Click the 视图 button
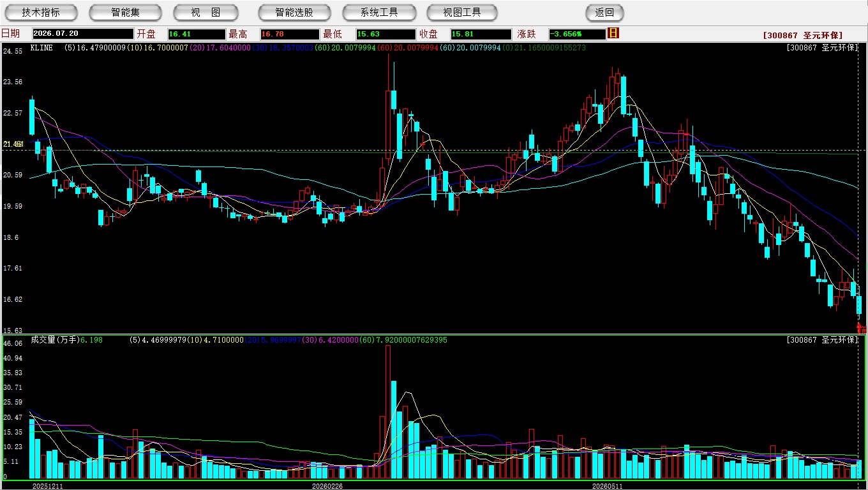The height and width of the screenshot is (490, 868). click(x=206, y=12)
